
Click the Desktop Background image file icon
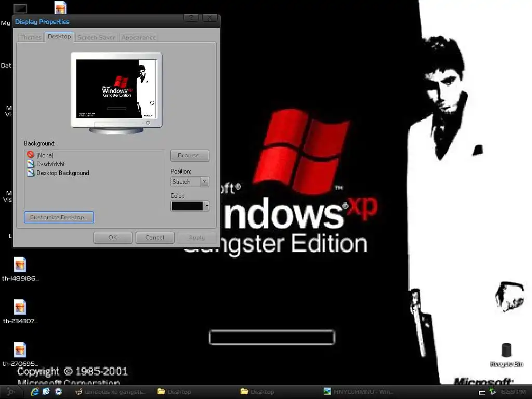point(31,172)
